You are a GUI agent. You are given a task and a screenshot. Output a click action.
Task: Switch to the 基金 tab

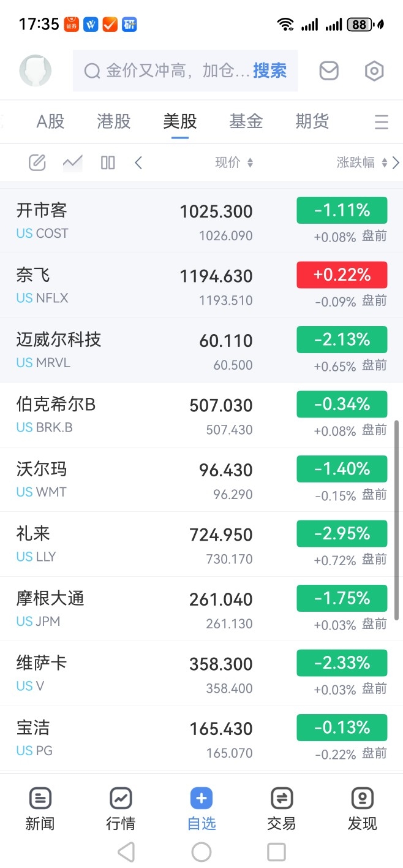[246, 121]
